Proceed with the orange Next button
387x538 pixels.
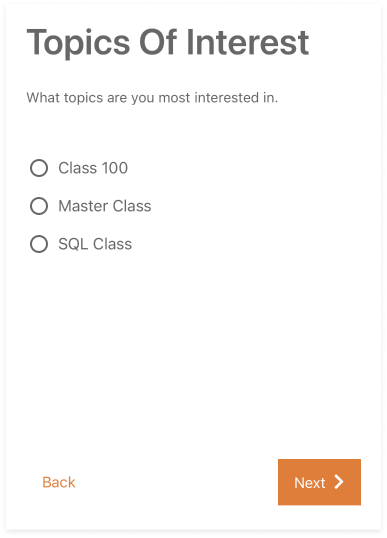pos(319,482)
